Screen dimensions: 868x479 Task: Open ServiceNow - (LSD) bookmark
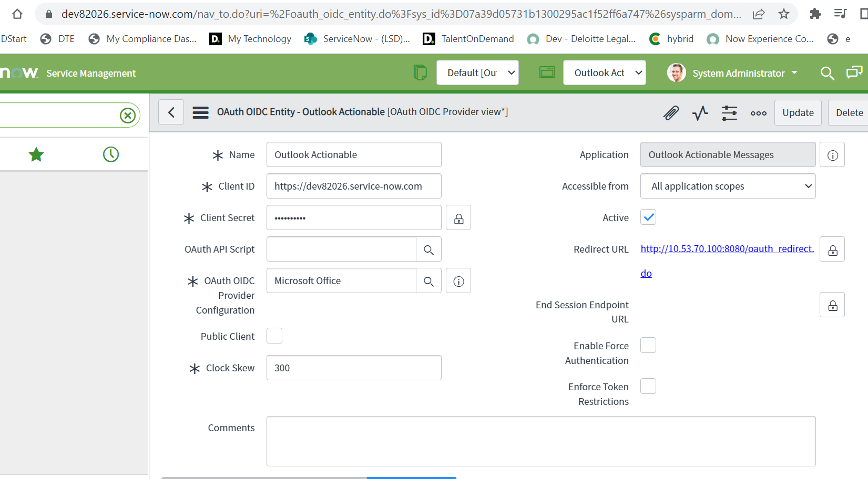coord(358,39)
